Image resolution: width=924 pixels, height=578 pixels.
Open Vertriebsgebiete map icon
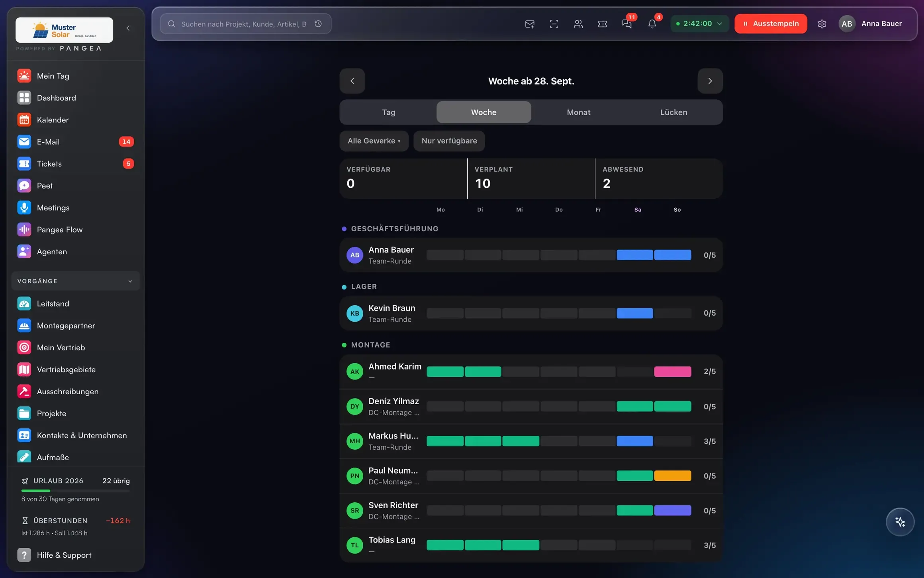pos(24,369)
